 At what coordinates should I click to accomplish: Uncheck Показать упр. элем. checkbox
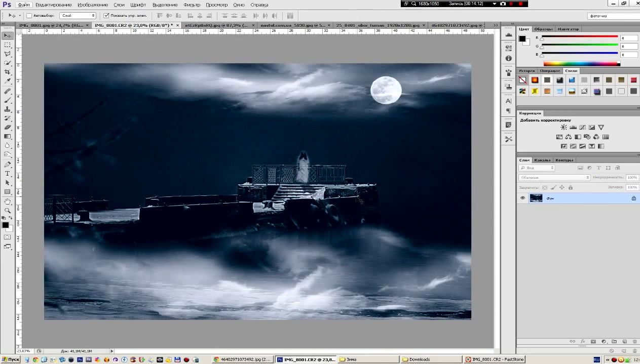pos(105,16)
